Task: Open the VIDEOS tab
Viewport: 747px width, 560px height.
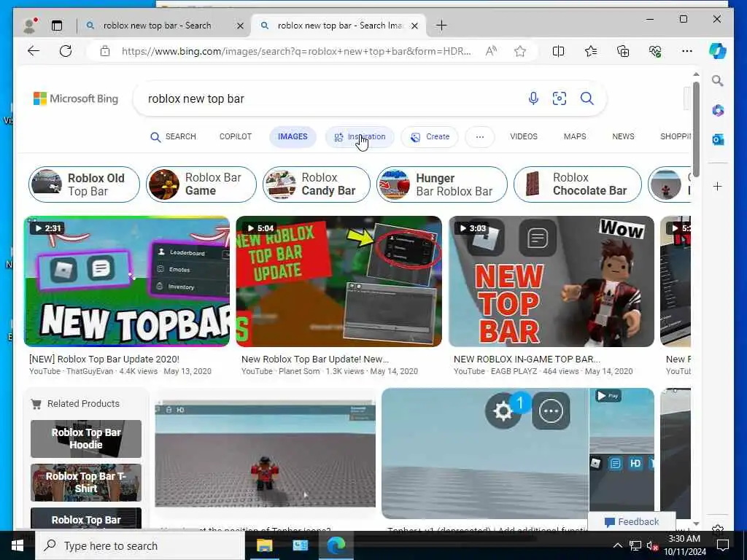Action: 524,136
